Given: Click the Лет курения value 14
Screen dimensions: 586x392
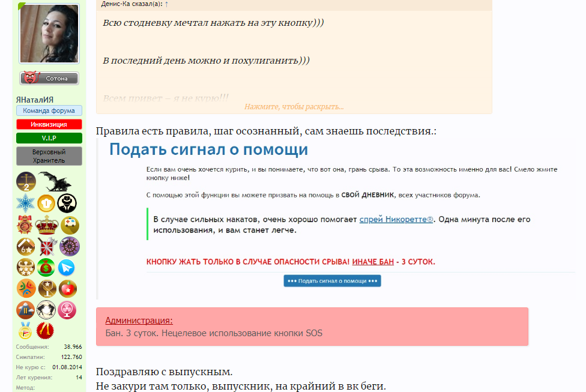Looking at the screenshot, I should (79, 378).
